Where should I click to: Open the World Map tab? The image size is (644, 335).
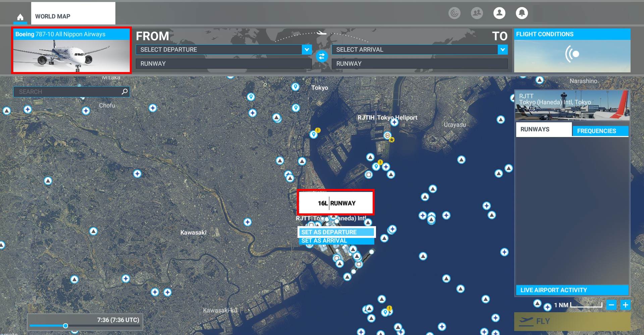(73, 13)
